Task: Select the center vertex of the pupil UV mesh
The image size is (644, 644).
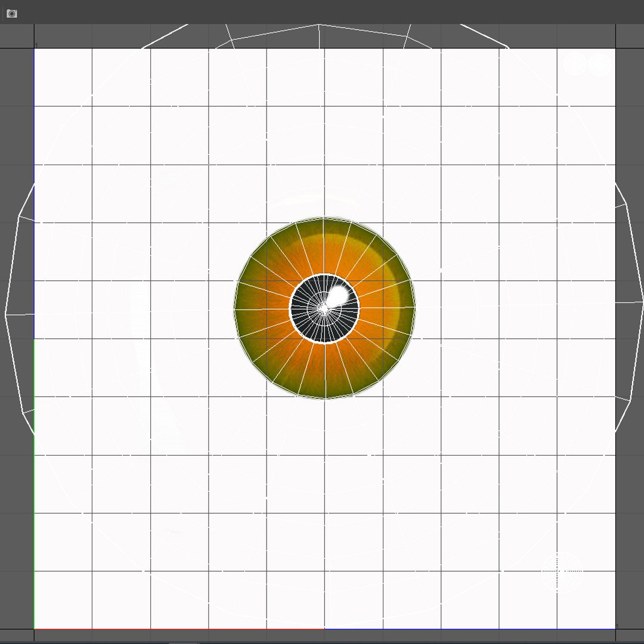Action: pos(324,308)
